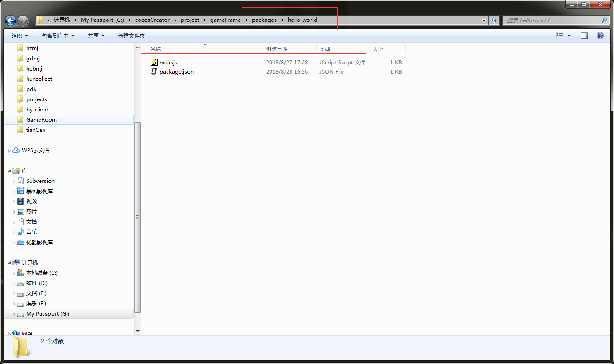Toggle the preview pane icon
Screen dimensions: 614x364
pos(584,36)
